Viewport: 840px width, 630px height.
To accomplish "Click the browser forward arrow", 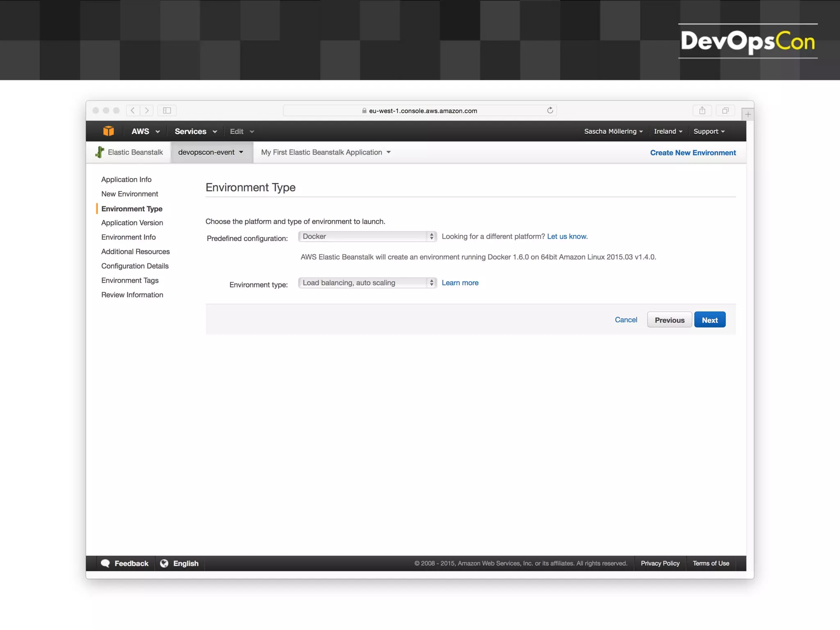I will (x=147, y=110).
